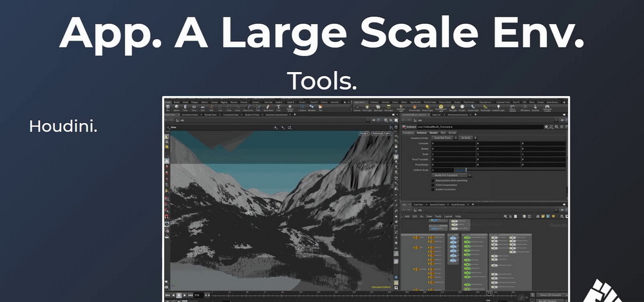The height and width of the screenshot is (302, 644).
Task: Select the Platonic Solids shelf tool
Action: point(290,108)
